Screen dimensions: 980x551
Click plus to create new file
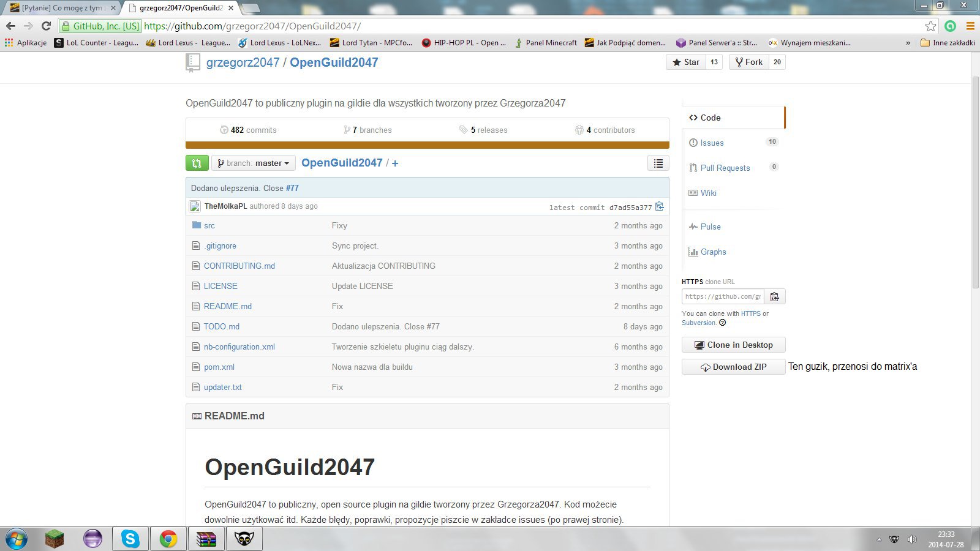395,163
